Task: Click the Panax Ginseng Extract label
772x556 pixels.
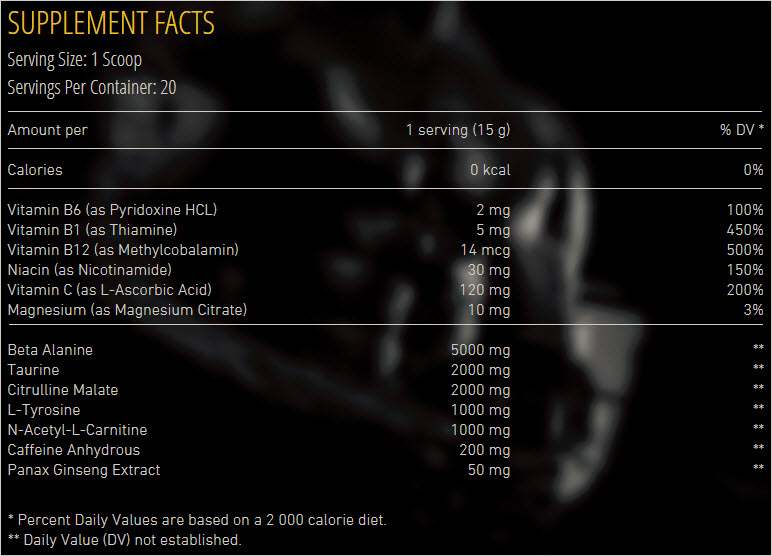Action: [84, 470]
